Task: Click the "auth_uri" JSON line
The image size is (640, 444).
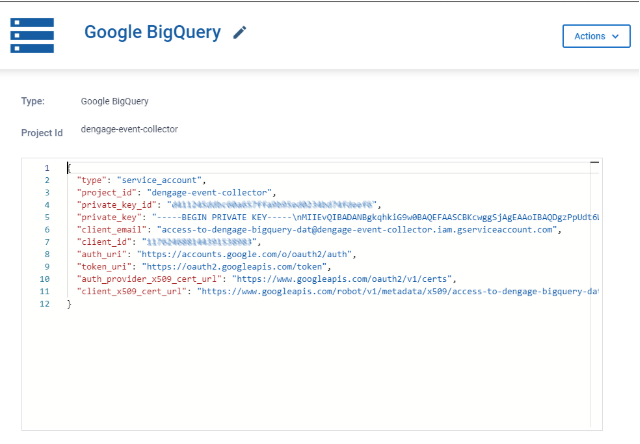Action: click(216, 254)
